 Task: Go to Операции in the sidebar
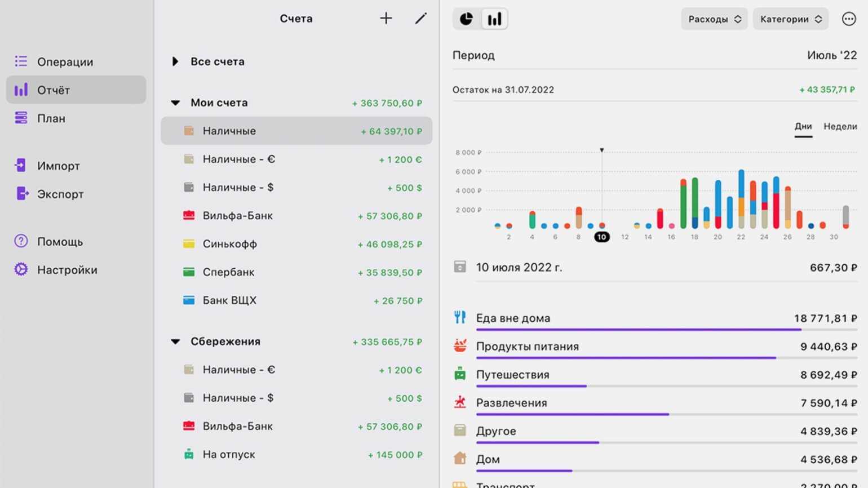pos(65,62)
